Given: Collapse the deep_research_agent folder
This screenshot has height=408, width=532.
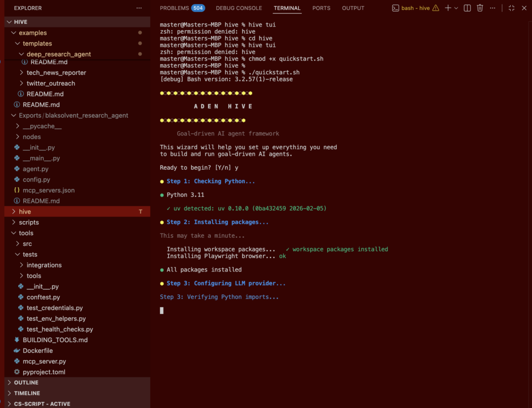Looking at the screenshot, I should [x=59, y=54].
